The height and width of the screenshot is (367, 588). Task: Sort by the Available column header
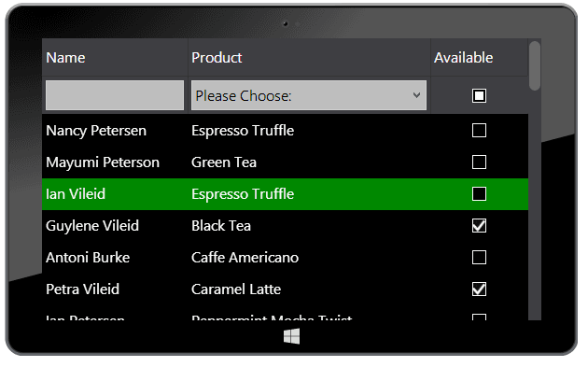coord(479,57)
